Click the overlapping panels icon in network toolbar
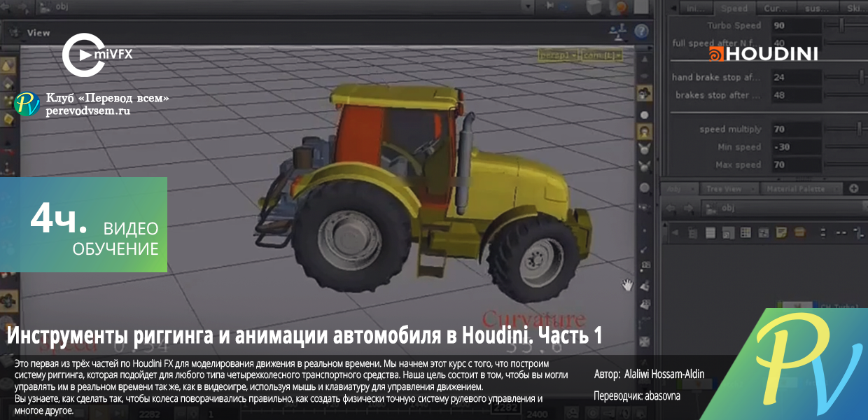The width and height of the screenshot is (868, 420). (x=729, y=232)
